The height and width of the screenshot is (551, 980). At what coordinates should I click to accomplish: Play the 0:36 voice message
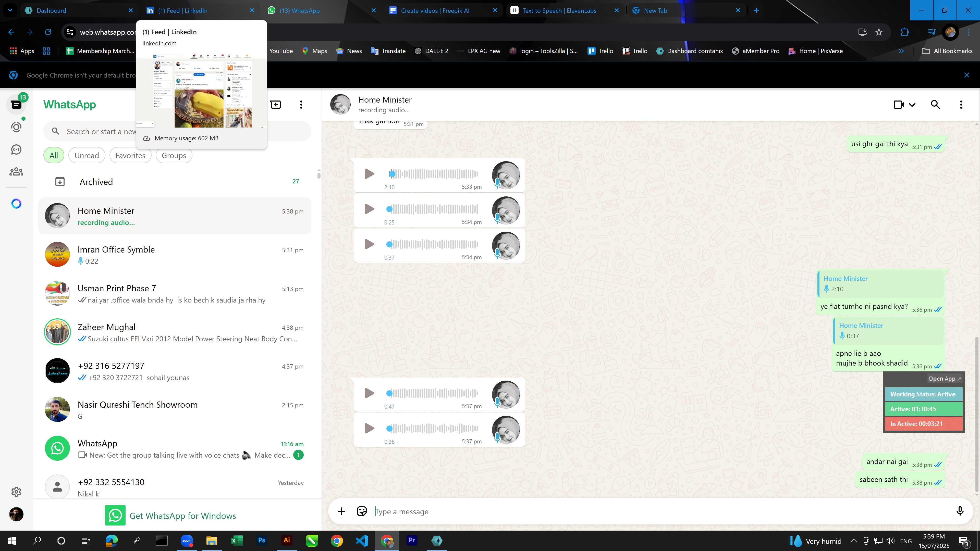(369, 428)
